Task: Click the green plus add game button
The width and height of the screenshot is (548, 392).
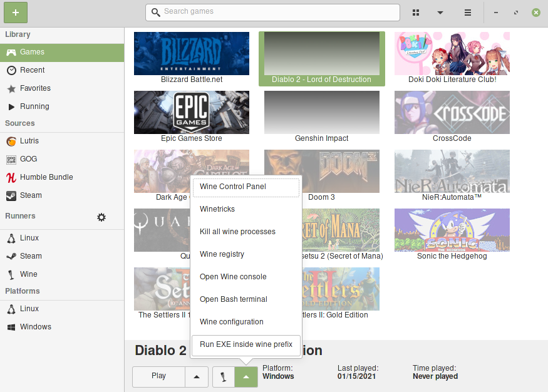Action: pos(16,13)
